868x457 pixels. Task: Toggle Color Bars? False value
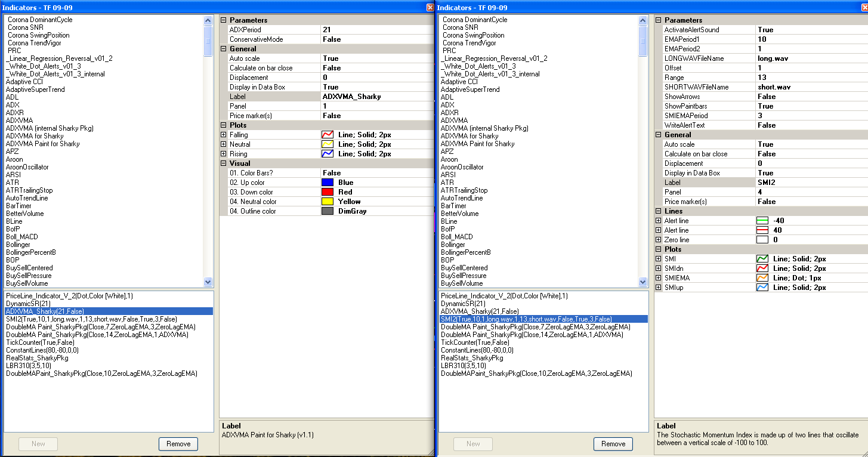[377, 173]
